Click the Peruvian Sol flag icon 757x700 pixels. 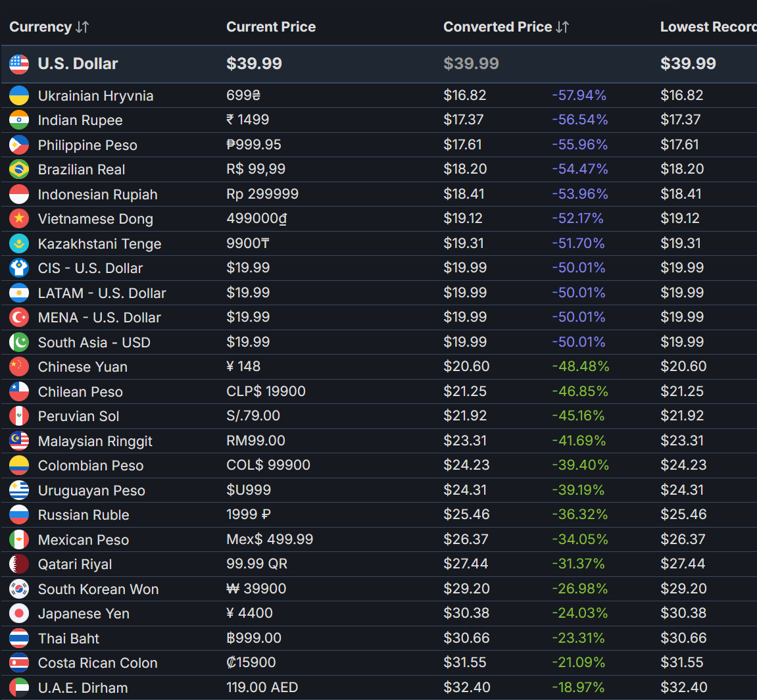pos(19,416)
